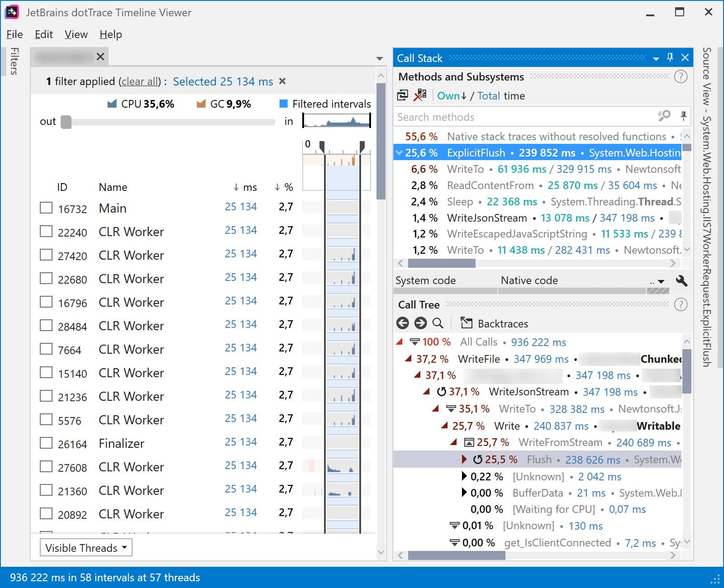Open subsystems bar dropdown arrow

[x=661, y=282]
